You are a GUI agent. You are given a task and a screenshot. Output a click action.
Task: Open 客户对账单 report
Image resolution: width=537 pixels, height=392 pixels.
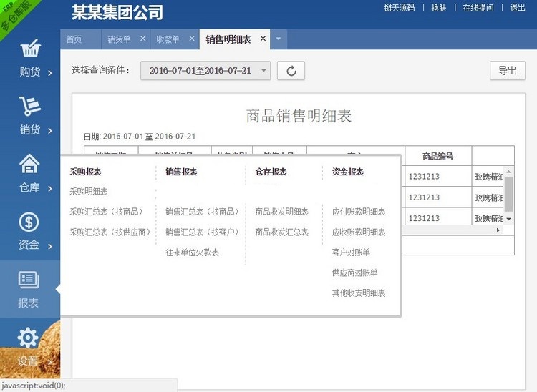point(351,253)
